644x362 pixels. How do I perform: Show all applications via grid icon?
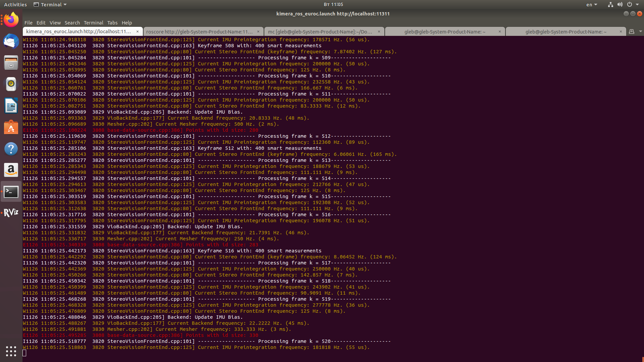pyautogui.click(x=11, y=351)
